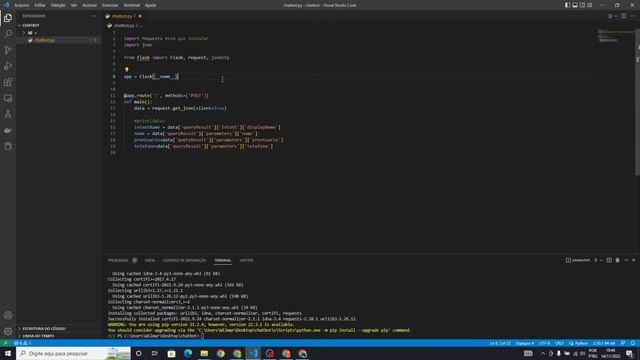Open the Search view in activity bar

[8, 34]
